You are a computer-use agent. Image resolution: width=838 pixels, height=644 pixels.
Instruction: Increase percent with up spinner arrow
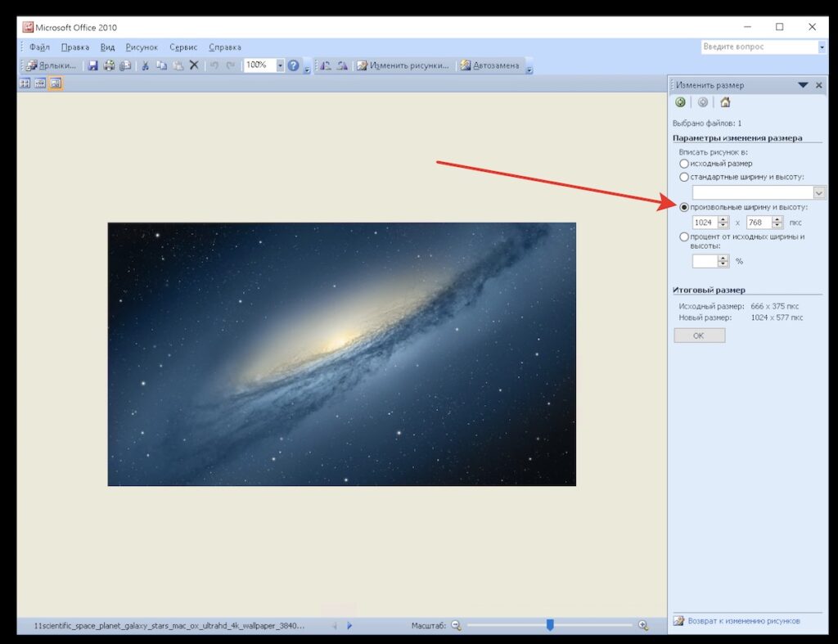723,258
